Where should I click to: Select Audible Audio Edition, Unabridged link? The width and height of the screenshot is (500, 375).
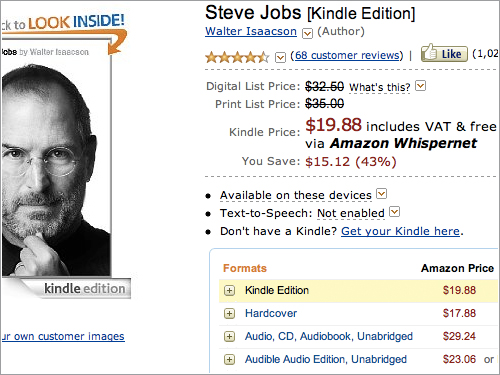point(326,359)
